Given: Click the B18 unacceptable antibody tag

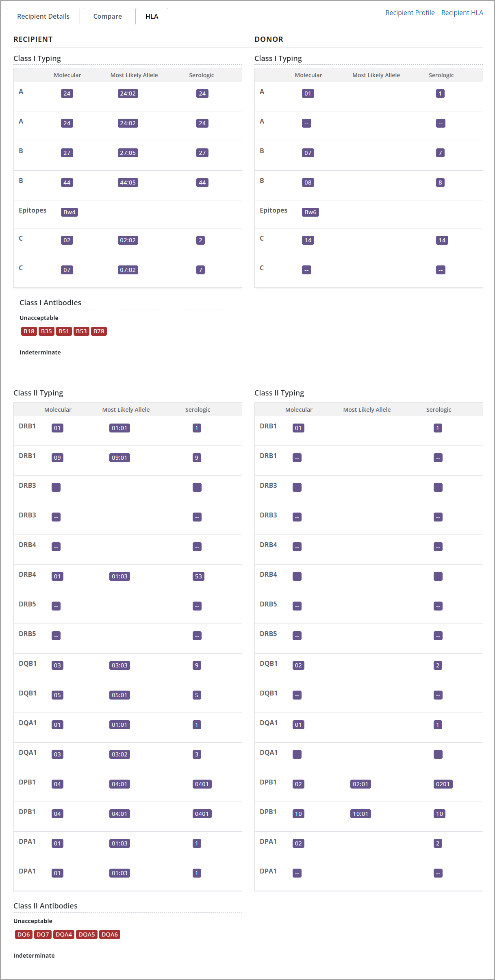Looking at the screenshot, I should [29, 331].
